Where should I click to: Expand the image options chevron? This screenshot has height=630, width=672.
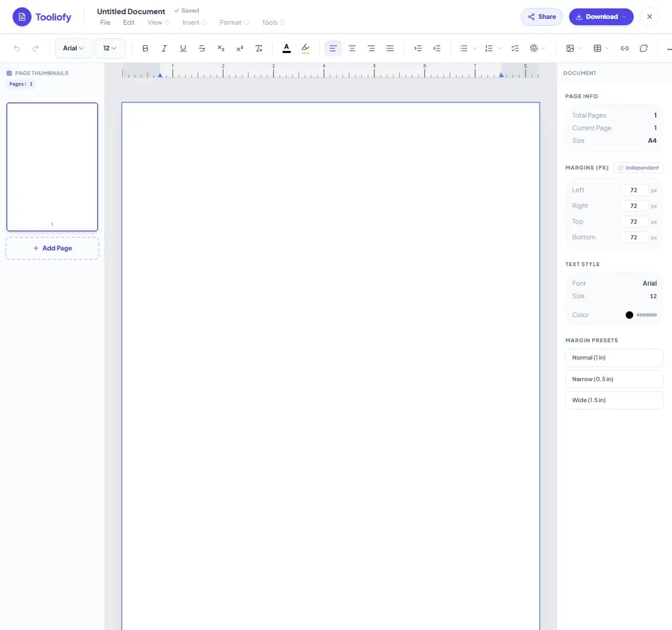coord(580,48)
